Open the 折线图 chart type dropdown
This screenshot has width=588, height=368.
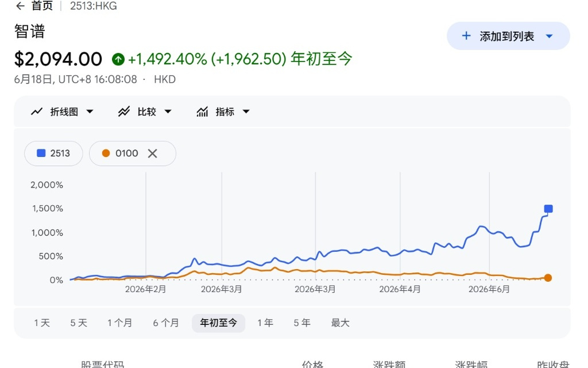[62, 112]
